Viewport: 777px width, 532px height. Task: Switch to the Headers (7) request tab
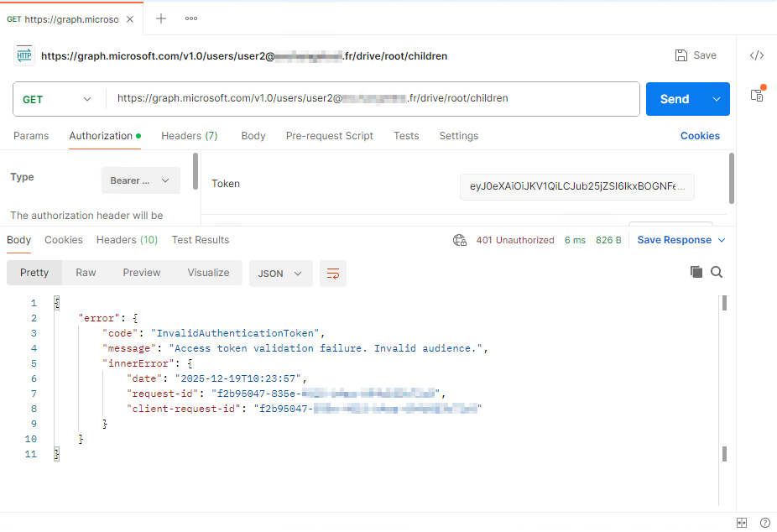click(x=189, y=136)
